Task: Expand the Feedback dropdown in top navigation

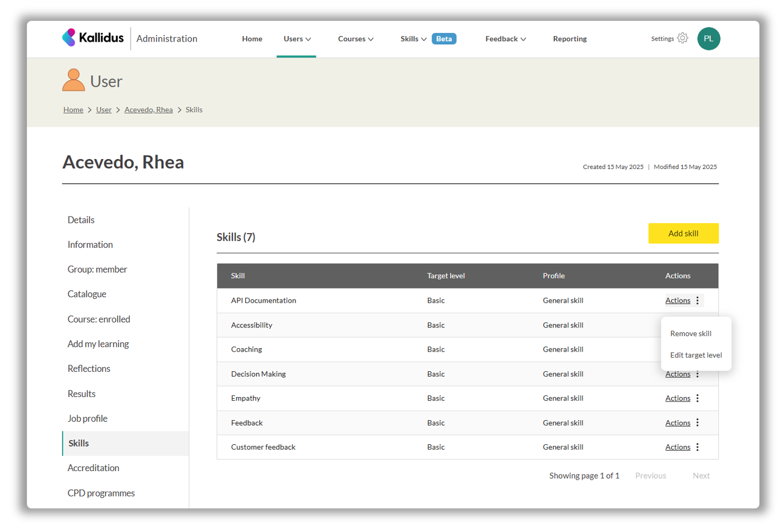Action: [x=505, y=39]
